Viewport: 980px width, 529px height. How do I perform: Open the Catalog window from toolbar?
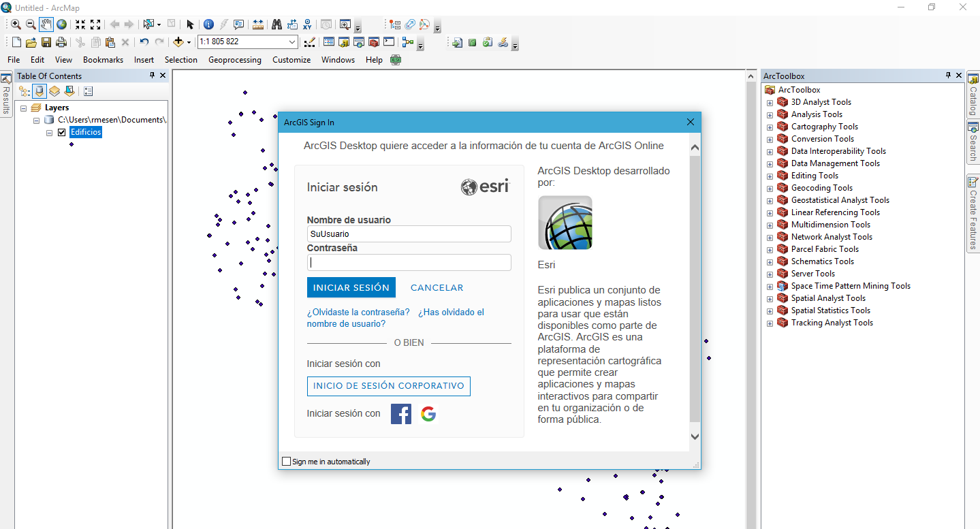coord(343,42)
